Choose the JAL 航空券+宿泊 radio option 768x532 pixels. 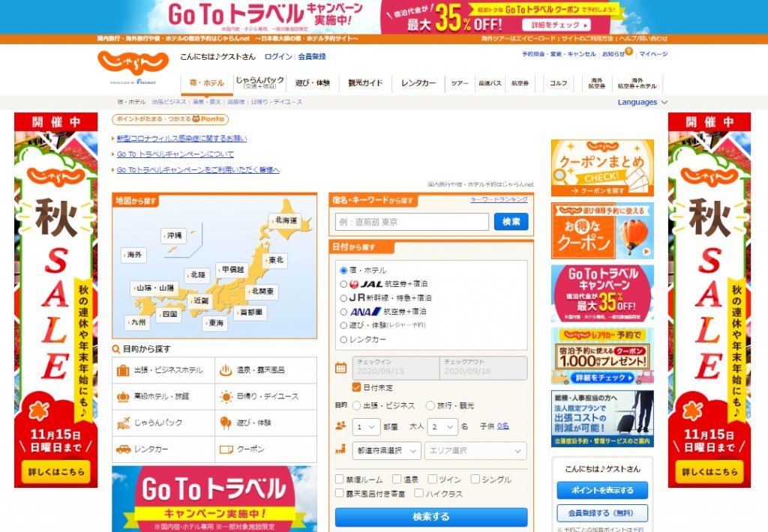[x=343, y=284]
